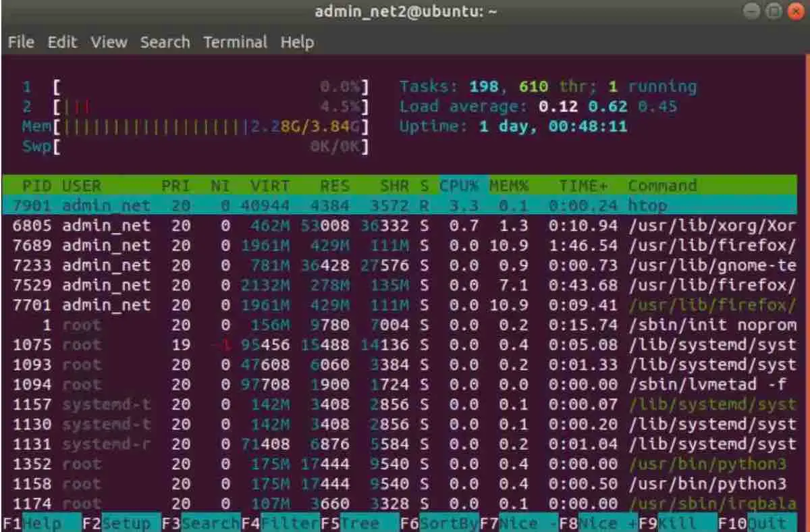Click F9 Kill button
Screen dimensions: 810x532
(677, 523)
